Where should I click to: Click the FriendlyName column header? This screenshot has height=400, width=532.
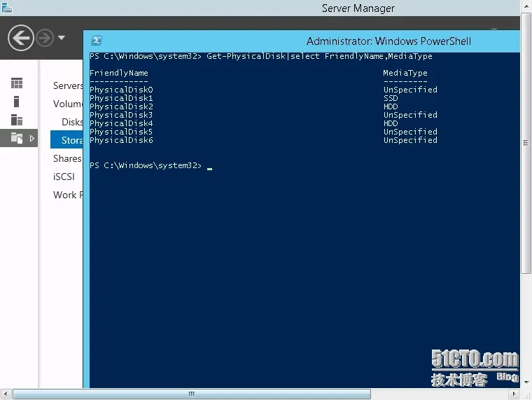119,73
